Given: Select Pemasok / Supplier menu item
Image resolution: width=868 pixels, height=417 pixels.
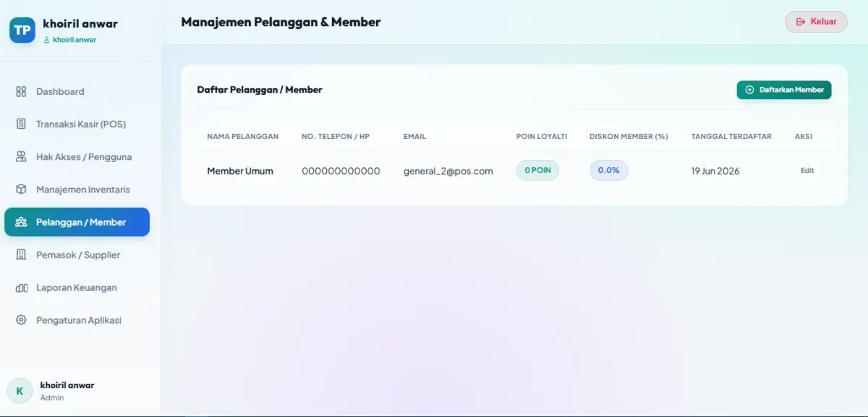Looking at the screenshot, I should coord(77,255).
